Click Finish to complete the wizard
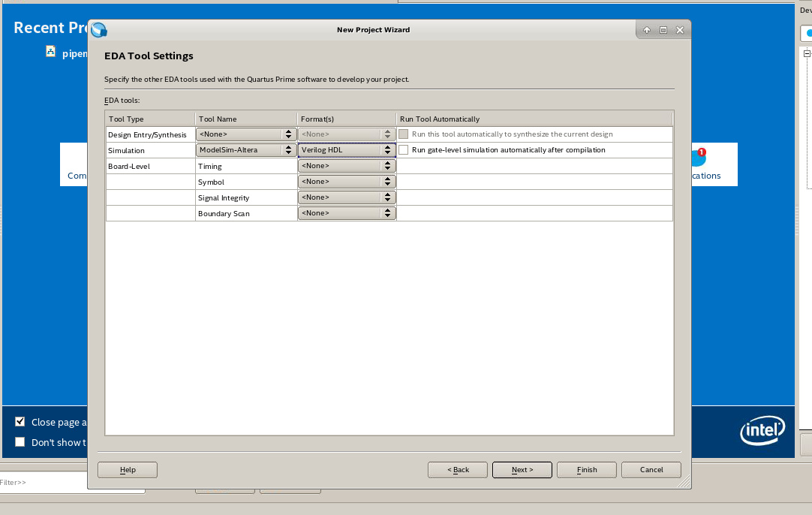The width and height of the screenshot is (812, 515). coord(587,470)
